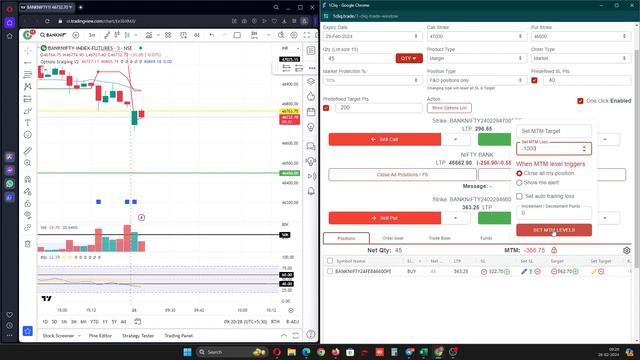640x360 pixels.
Task: Open the Product Type Margin dropdown
Action: point(477,58)
